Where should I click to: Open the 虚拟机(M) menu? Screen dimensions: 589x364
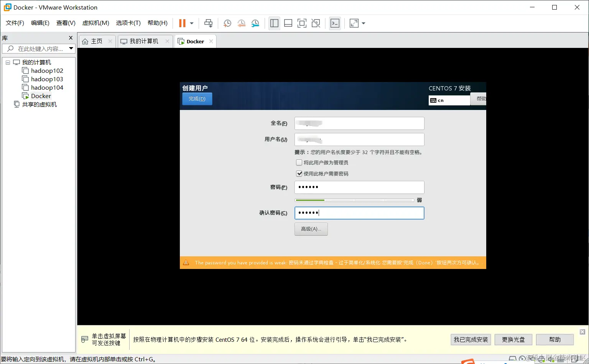(96, 23)
